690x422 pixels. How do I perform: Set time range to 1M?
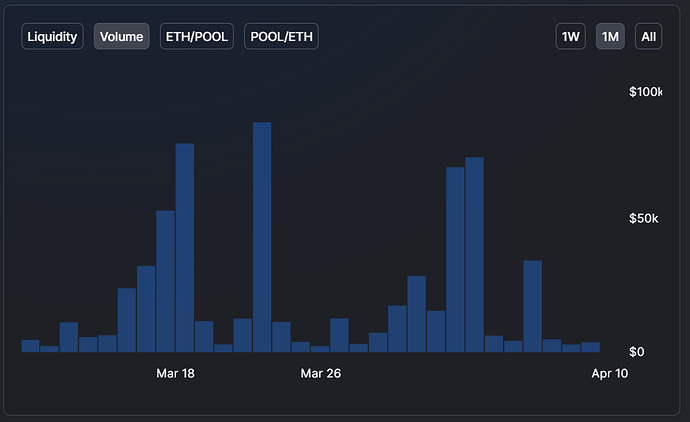[x=610, y=37]
